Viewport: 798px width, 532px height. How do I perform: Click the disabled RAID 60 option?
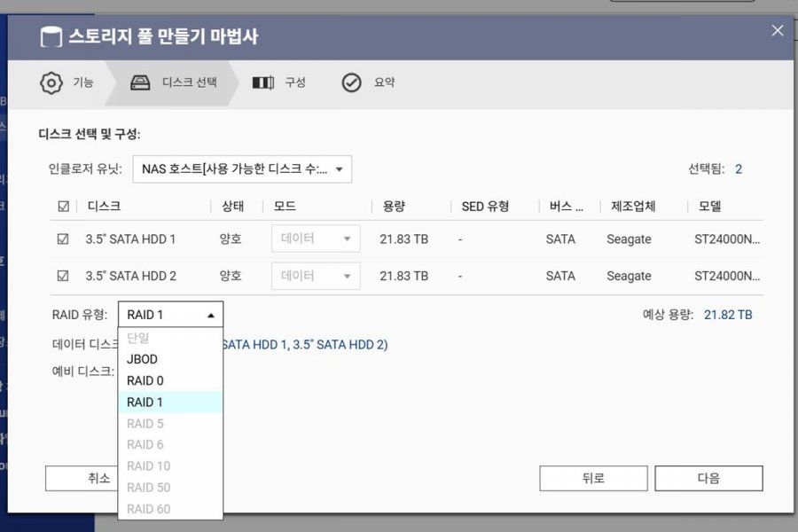coord(170,509)
